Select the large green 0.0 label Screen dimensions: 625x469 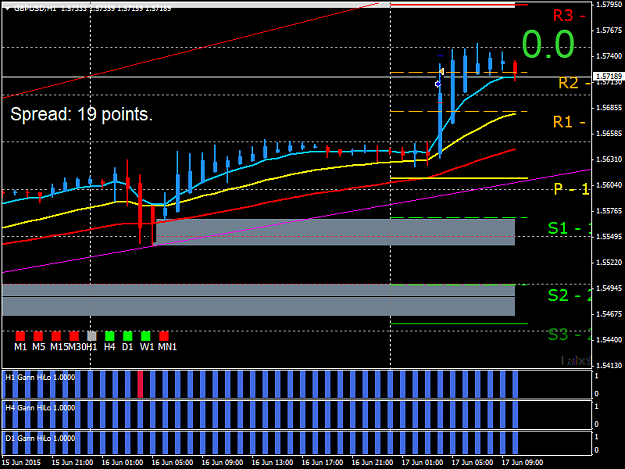(x=548, y=44)
